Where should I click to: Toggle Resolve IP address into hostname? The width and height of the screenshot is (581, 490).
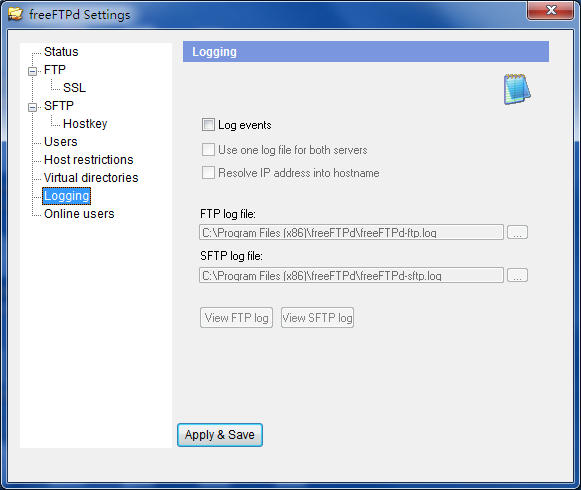point(208,172)
